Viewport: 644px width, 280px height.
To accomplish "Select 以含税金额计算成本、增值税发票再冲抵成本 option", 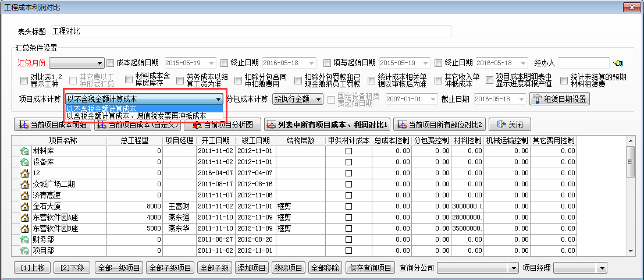I will click(136, 116).
